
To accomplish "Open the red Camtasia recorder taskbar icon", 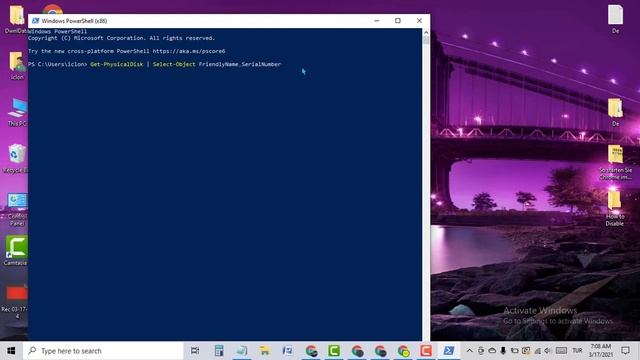I will [x=426, y=351].
